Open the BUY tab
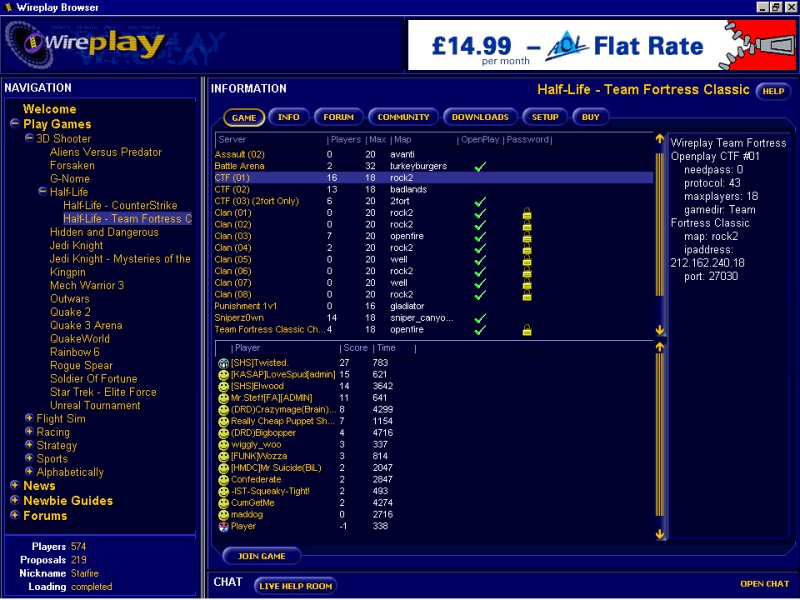 tap(590, 117)
